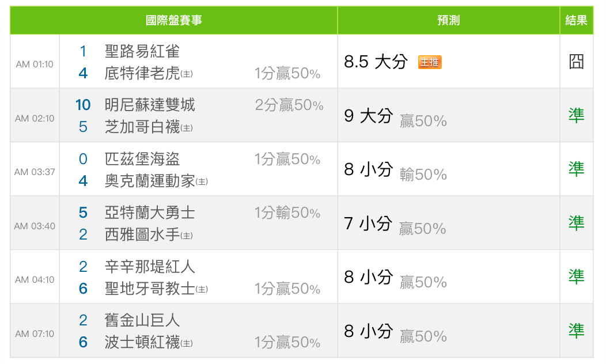Click the 匹茲堡海盜 team name
The image size is (606, 364).
click(x=142, y=159)
